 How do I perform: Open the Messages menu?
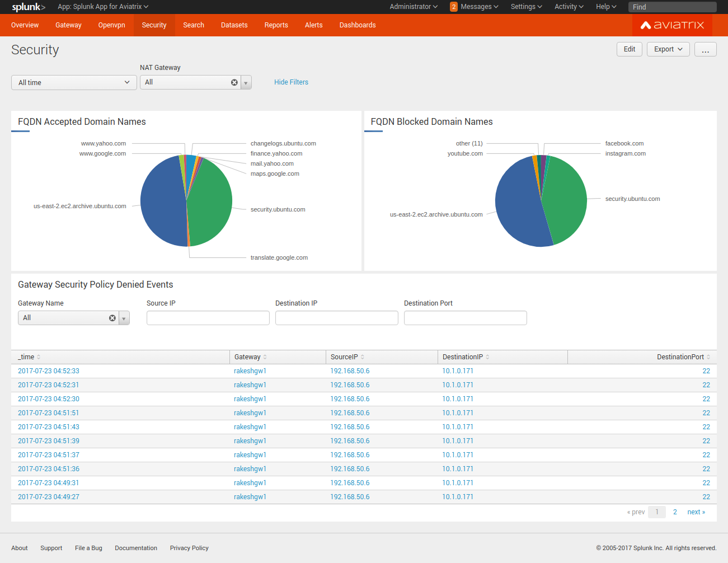(480, 7)
